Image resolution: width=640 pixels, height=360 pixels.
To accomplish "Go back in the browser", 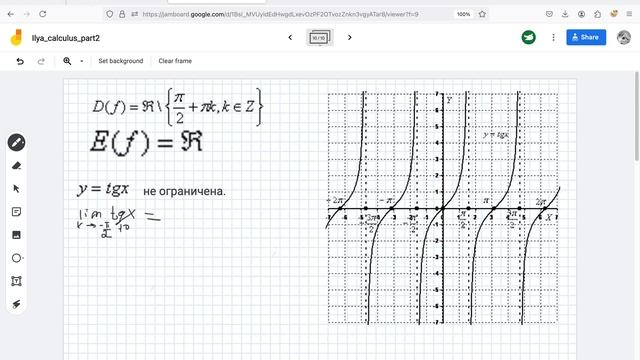I will (11, 14).
